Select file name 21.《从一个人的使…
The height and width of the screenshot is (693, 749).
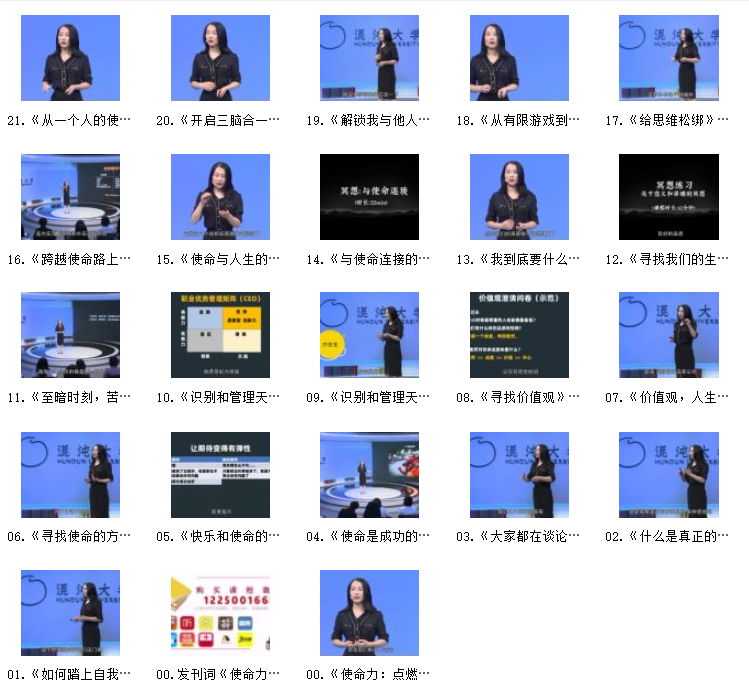tap(69, 120)
